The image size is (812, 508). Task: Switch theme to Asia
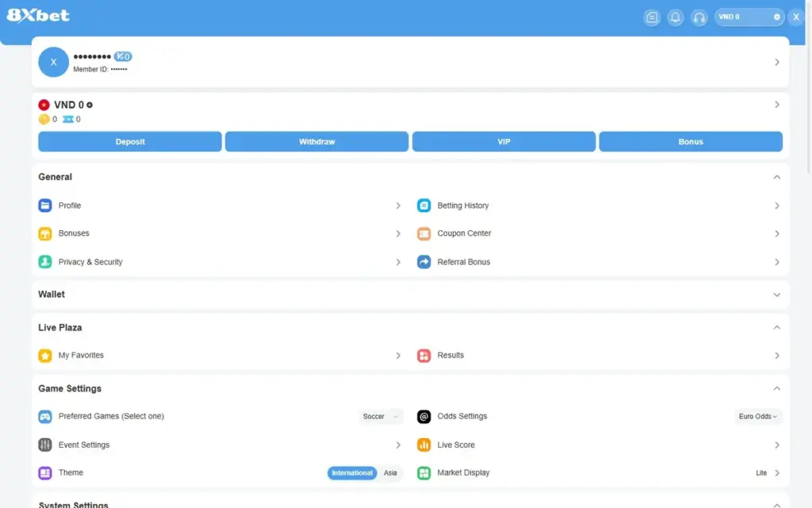pyautogui.click(x=390, y=473)
